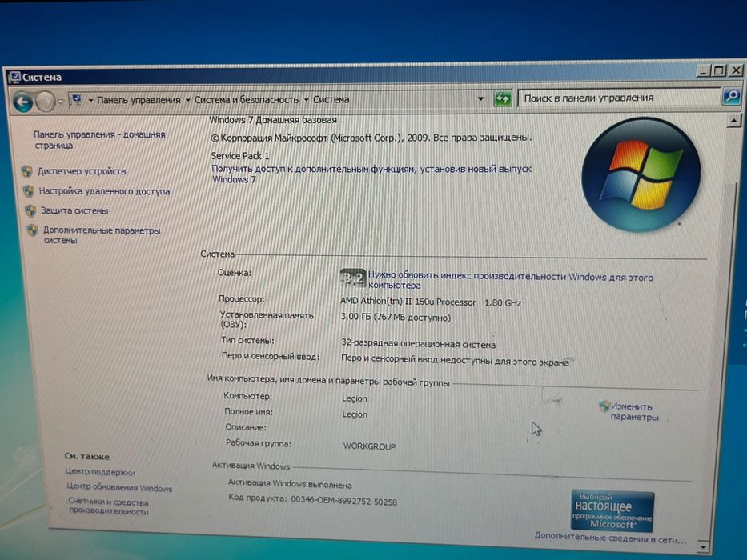Open Настройка удаленного доступа link
This screenshot has height=560, width=747.
[104, 191]
